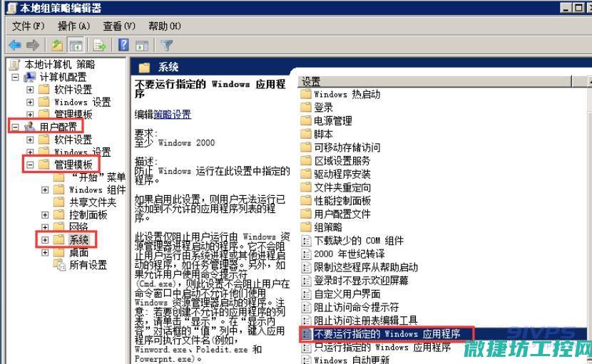Open the 登录 folder in list
Image resolution: width=592 pixels, height=364 pixels.
[324, 107]
